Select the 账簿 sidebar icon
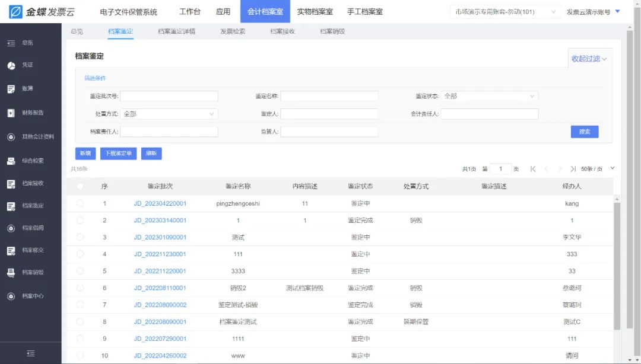This screenshot has width=641, height=364. [11, 89]
